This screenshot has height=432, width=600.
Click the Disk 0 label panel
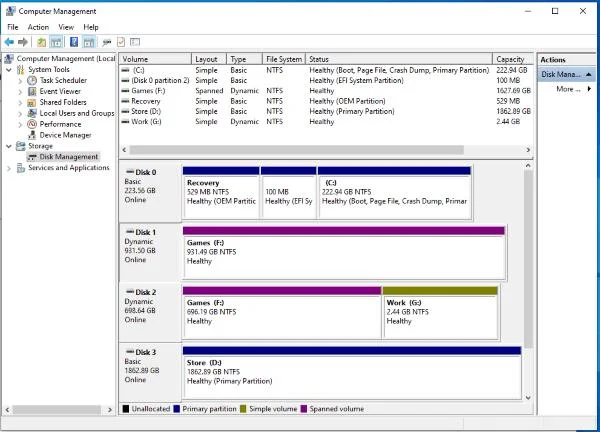tap(150, 193)
